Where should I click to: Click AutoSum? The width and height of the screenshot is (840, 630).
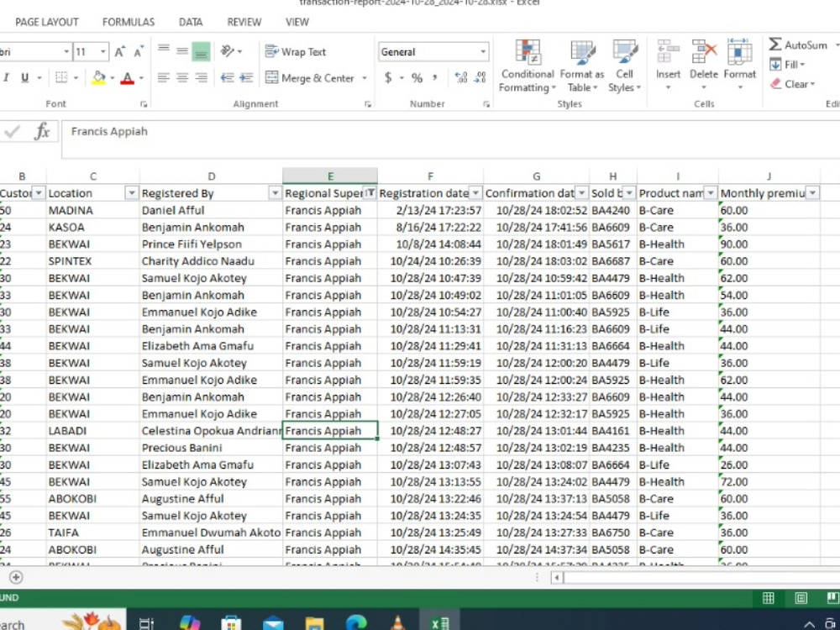[798, 45]
